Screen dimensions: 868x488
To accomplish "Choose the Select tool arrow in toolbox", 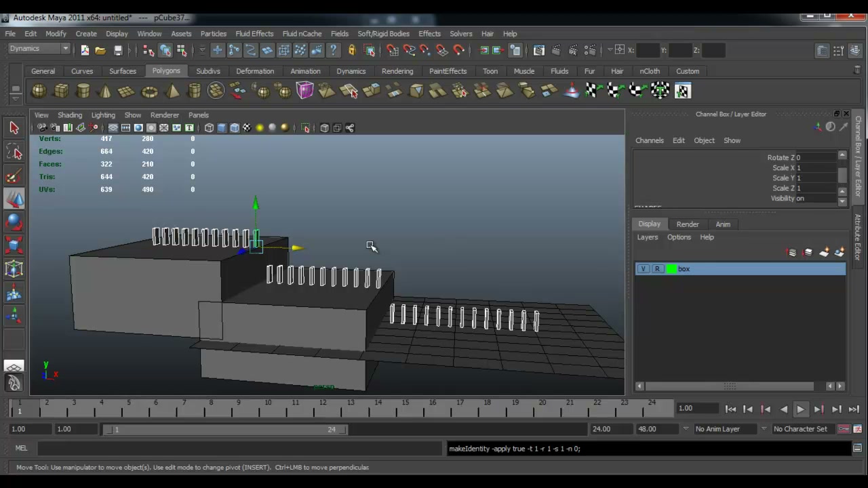I will pos(14,128).
